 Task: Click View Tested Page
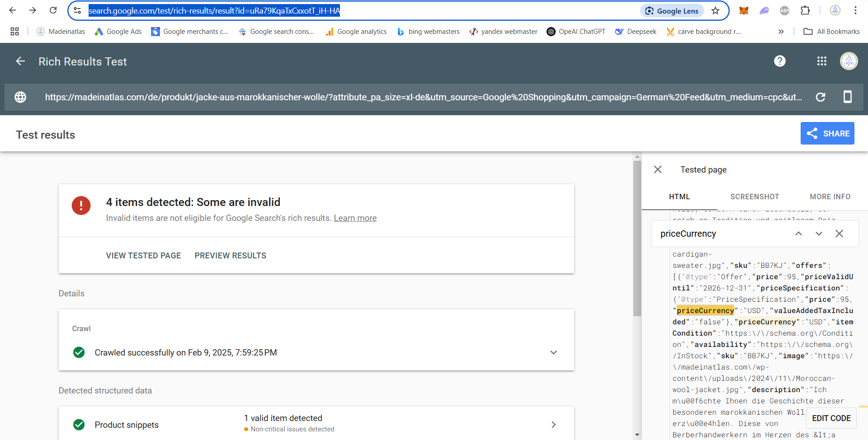pos(143,256)
